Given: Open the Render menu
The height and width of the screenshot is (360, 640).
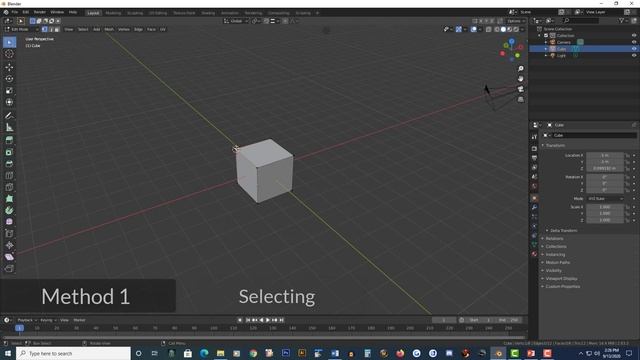Looking at the screenshot, I should click(40, 12).
